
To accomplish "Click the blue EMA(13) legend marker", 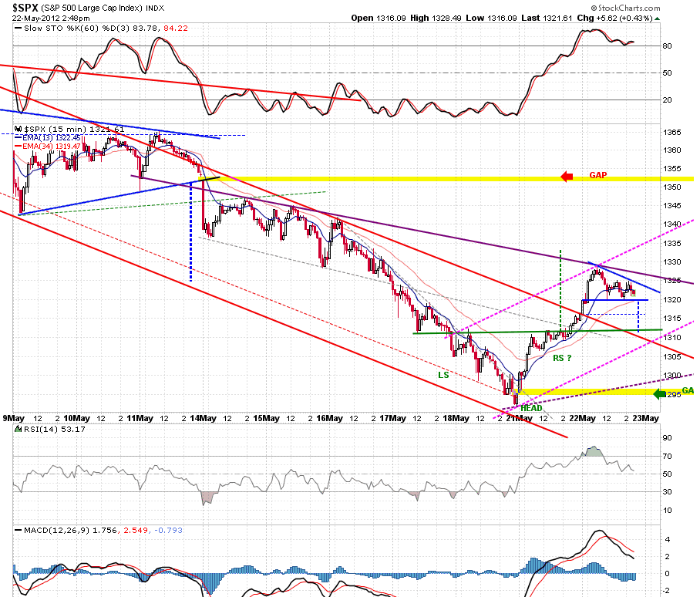I will pyautogui.click(x=19, y=138).
